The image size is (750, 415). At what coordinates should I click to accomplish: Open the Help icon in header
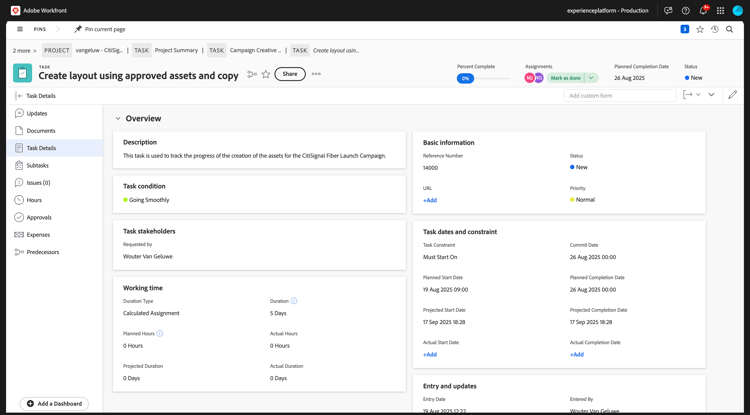click(x=685, y=11)
